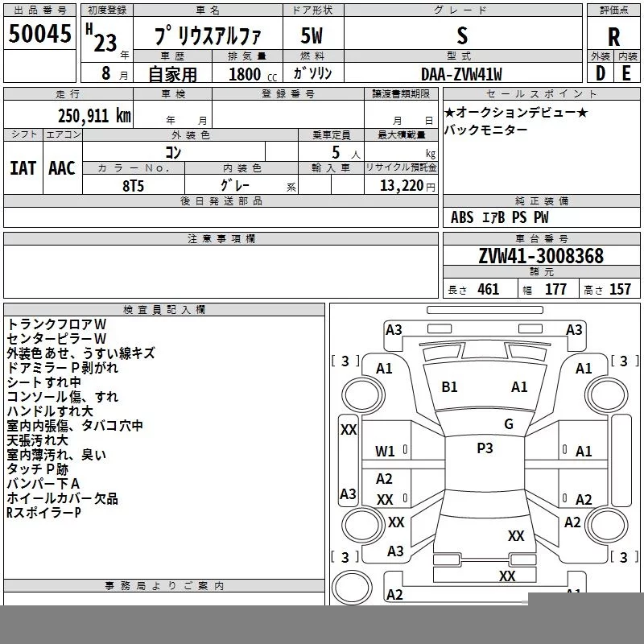Select the 後日発送部品 header
The height and width of the screenshot is (644, 644).
221,200
